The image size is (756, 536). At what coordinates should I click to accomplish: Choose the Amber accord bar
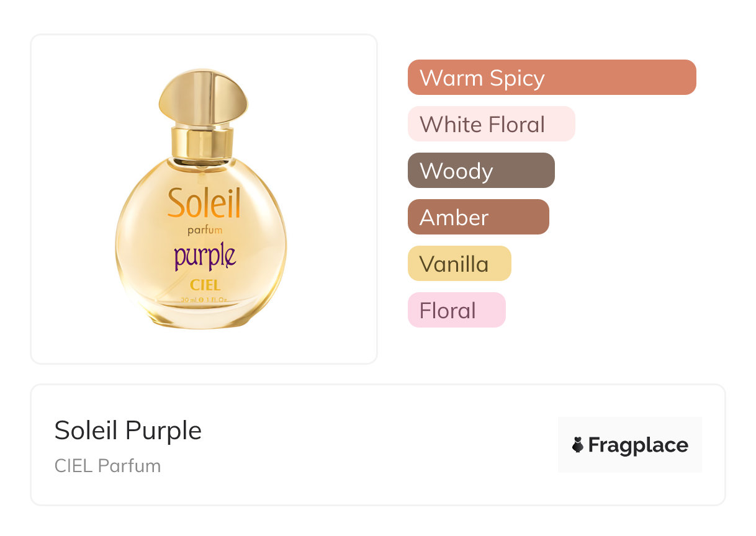click(x=478, y=217)
